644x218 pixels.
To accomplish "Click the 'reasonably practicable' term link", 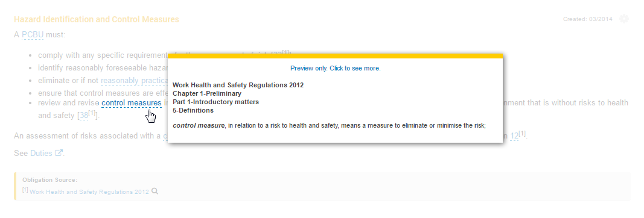I will [x=135, y=81].
